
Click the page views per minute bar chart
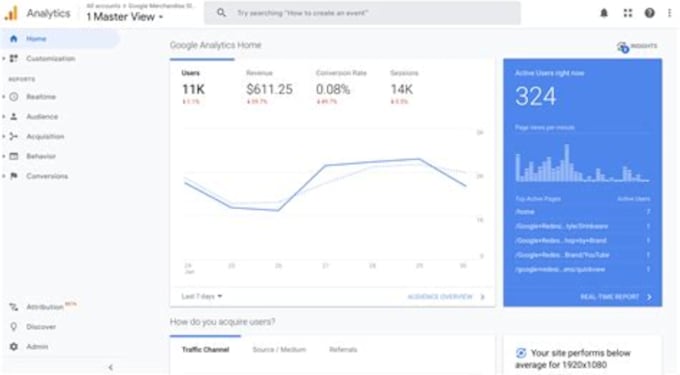click(582, 163)
